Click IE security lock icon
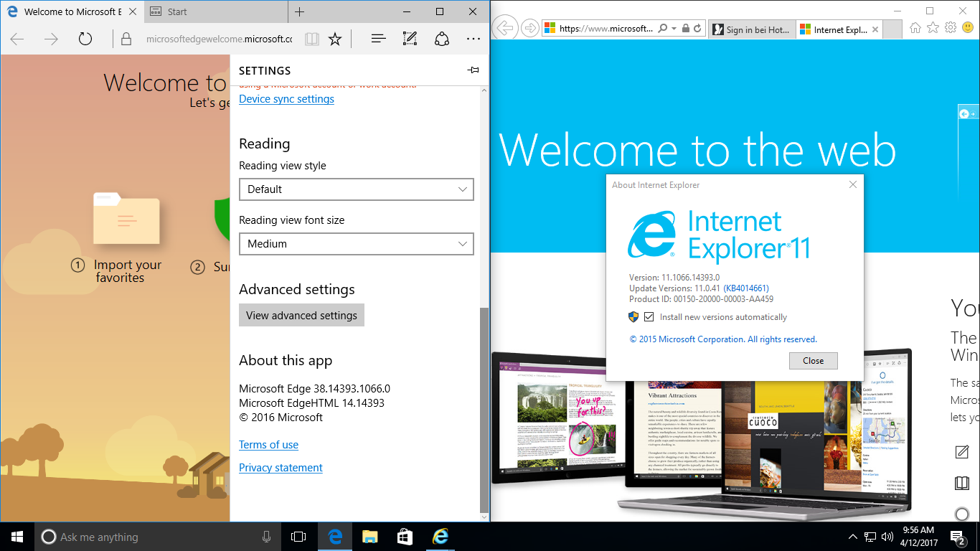This screenshot has width=980, height=551. click(x=685, y=29)
